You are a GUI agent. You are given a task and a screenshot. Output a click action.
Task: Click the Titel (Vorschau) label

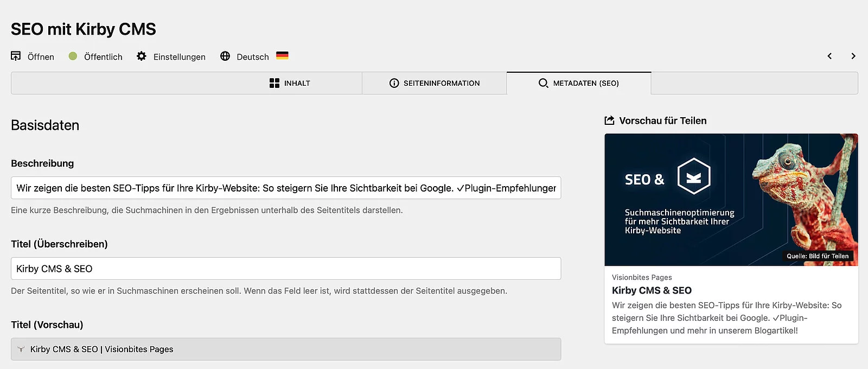(x=47, y=325)
